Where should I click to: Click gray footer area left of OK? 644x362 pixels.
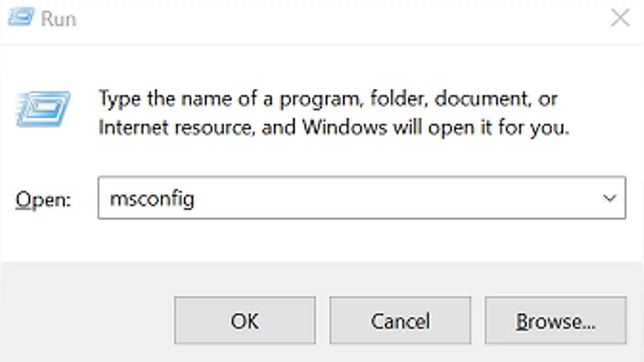(x=86, y=321)
